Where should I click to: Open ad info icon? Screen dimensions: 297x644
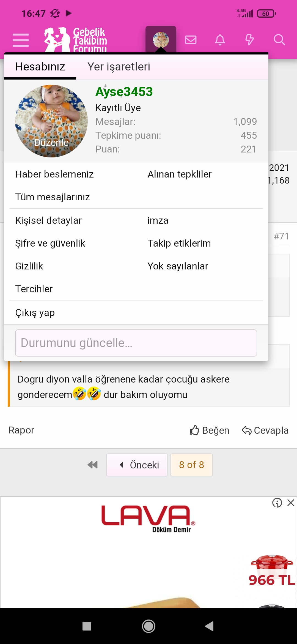pos(277,503)
